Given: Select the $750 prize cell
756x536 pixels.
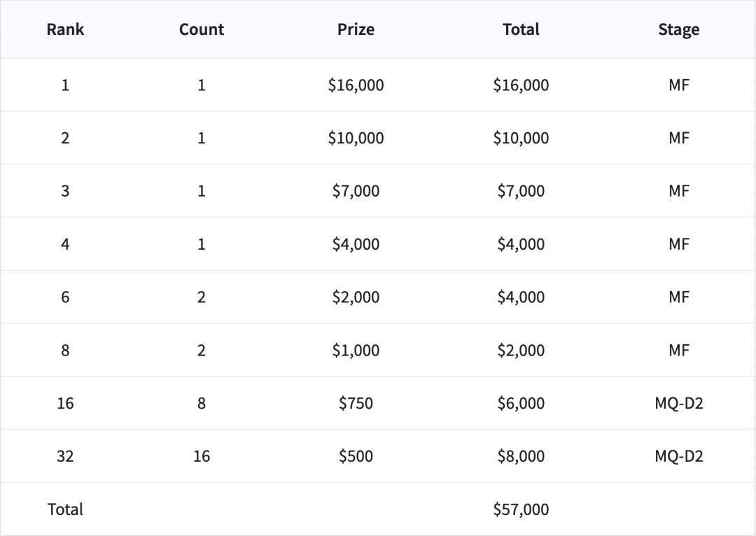Looking at the screenshot, I should (x=356, y=403).
